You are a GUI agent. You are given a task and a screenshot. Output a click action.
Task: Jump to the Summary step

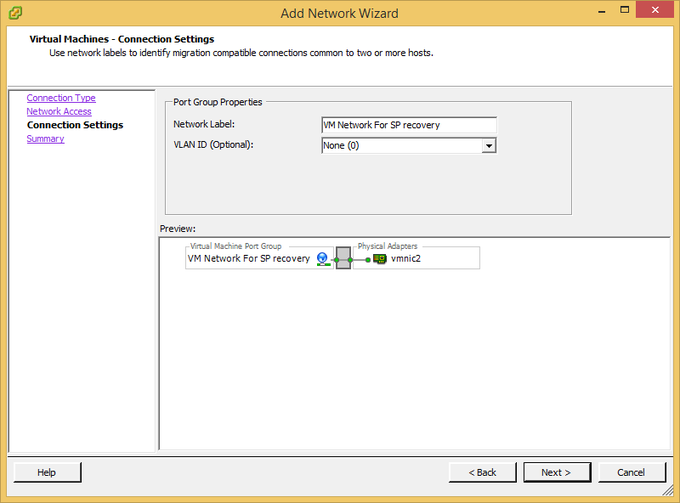click(45, 139)
